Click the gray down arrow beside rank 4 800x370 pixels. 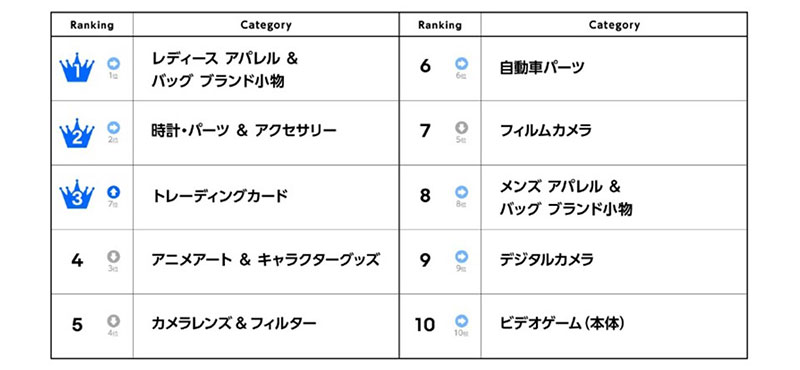pos(113,256)
